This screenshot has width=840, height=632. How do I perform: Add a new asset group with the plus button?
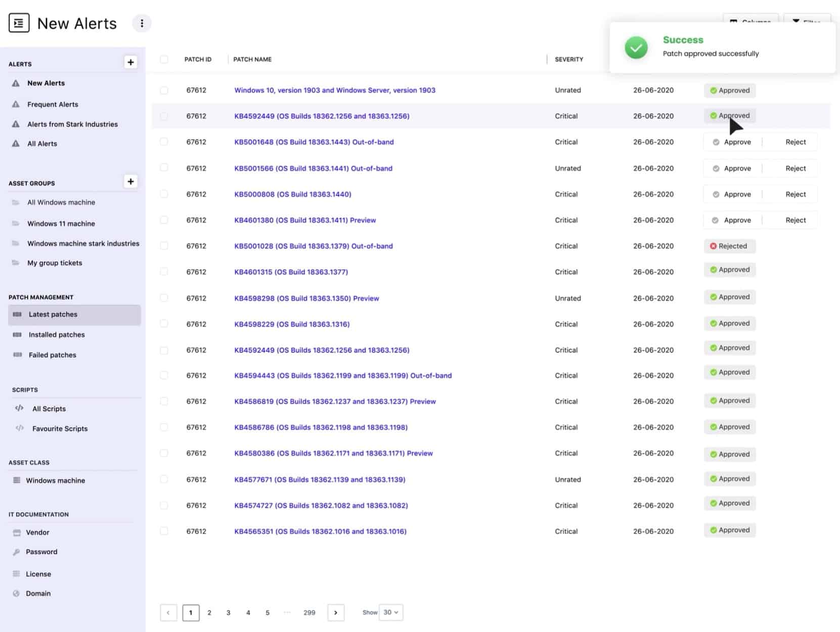click(x=130, y=182)
